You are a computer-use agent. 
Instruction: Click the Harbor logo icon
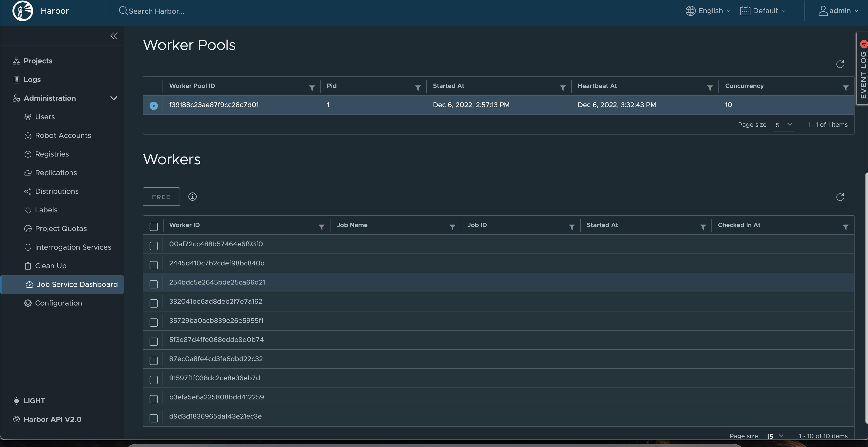pyautogui.click(x=23, y=11)
